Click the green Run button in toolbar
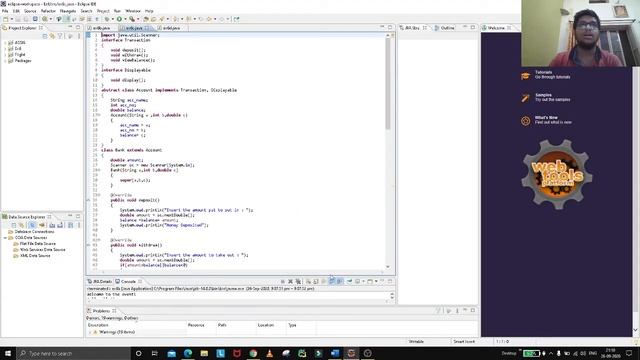Screen dimensions: 640x360 (x=119, y=19)
